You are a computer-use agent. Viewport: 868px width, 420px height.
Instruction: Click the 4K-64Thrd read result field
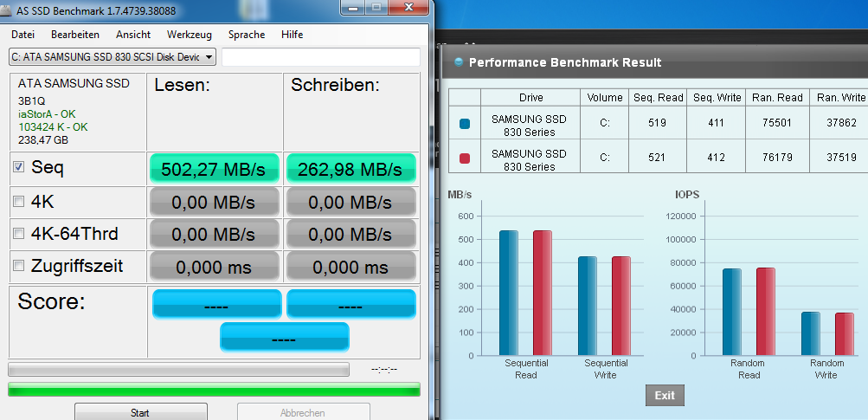click(x=215, y=235)
